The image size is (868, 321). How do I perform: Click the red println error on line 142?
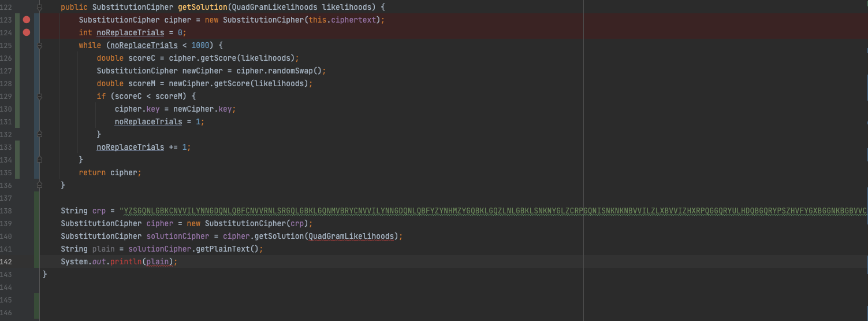pos(126,261)
